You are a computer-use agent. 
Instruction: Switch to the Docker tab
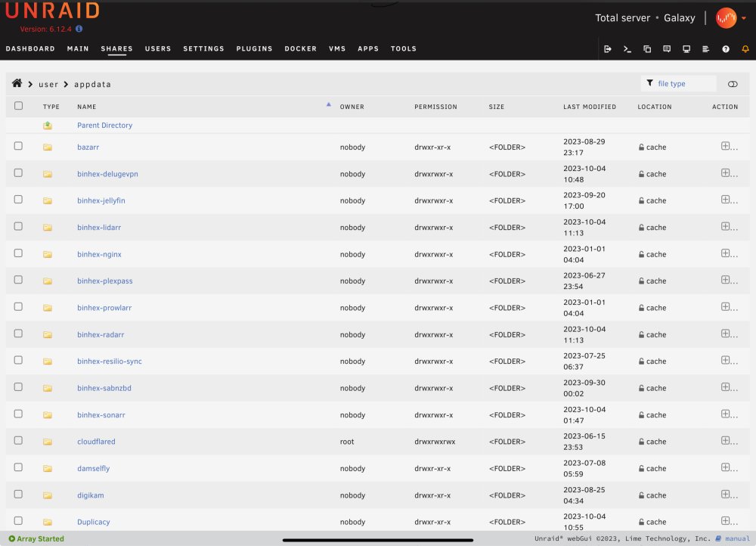300,48
